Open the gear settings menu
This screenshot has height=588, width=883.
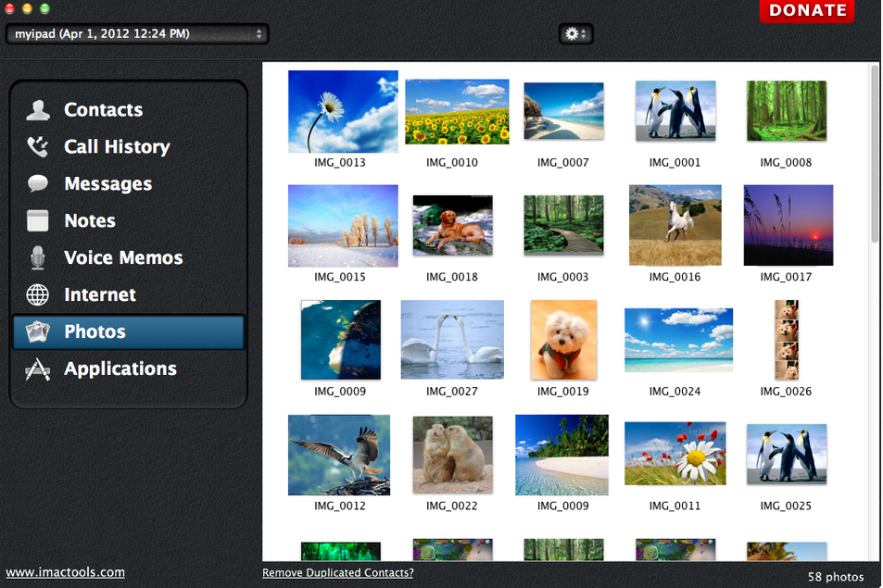(x=575, y=33)
